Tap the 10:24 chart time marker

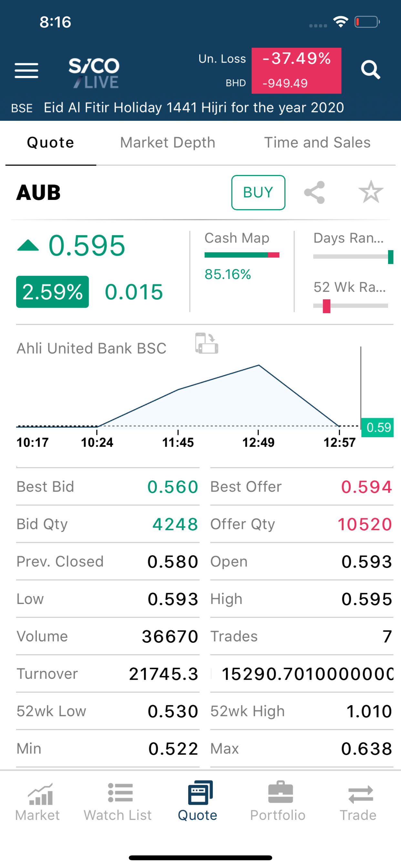tap(97, 442)
